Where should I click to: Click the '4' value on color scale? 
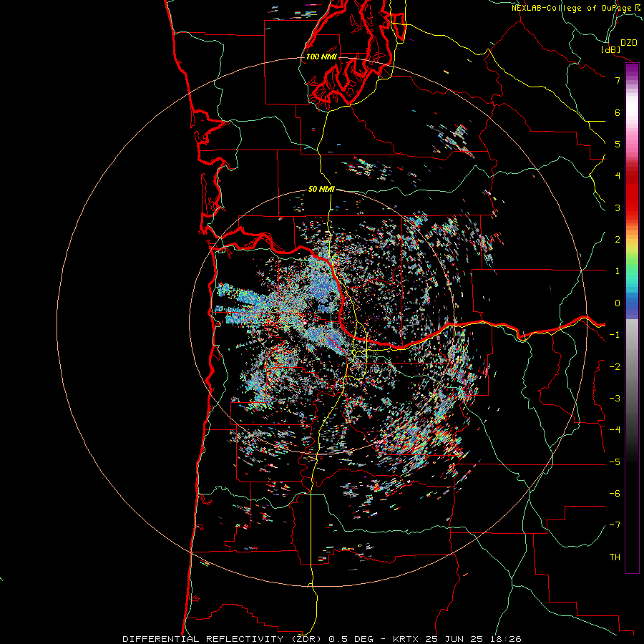click(618, 176)
